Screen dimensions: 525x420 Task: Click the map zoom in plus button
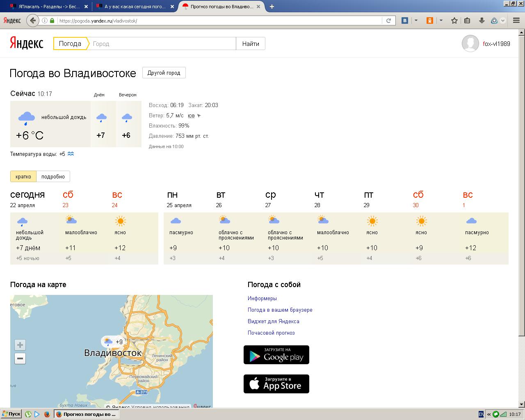click(20, 345)
